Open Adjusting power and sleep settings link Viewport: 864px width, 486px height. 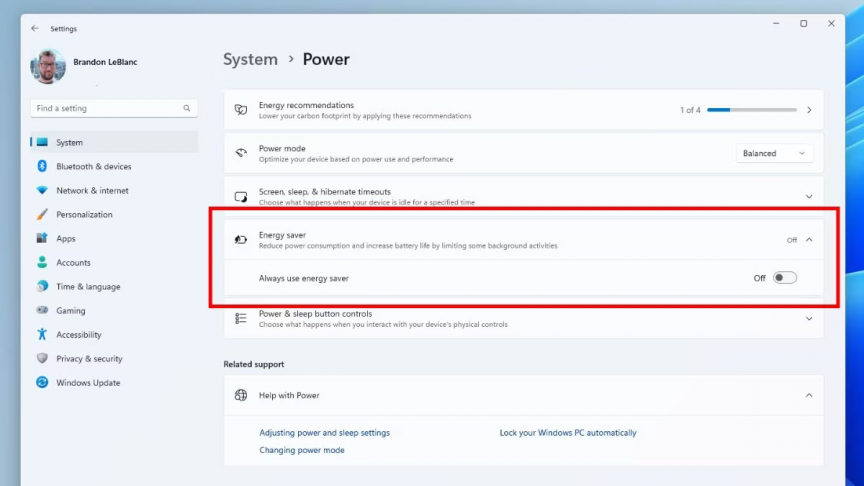pyautogui.click(x=325, y=433)
